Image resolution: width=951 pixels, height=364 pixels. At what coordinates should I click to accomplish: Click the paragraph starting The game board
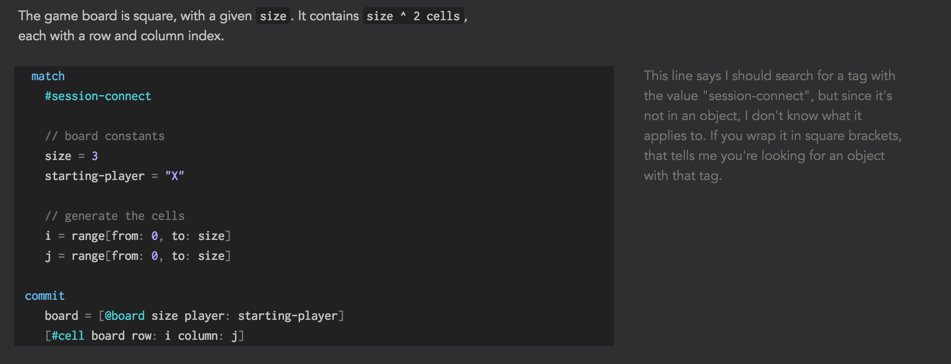tap(243, 26)
